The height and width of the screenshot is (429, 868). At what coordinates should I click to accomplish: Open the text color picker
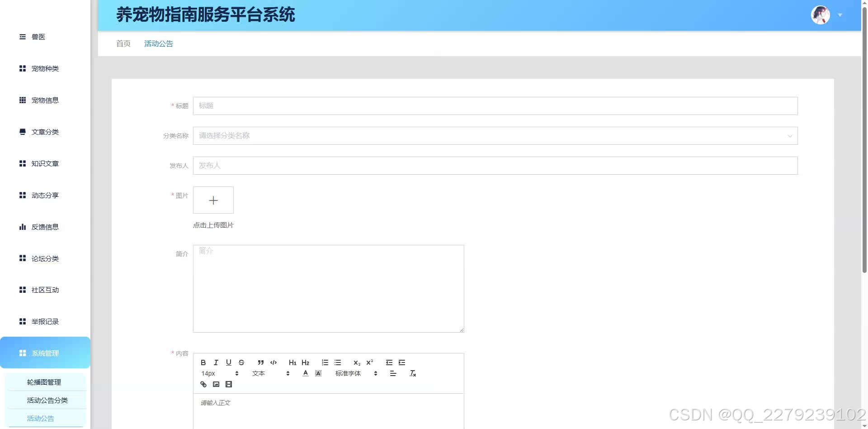point(306,373)
